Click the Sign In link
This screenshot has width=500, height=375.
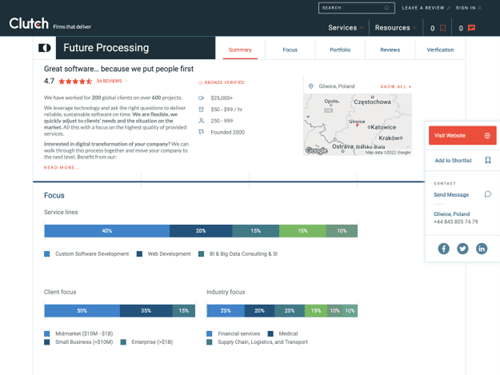click(x=466, y=8)
